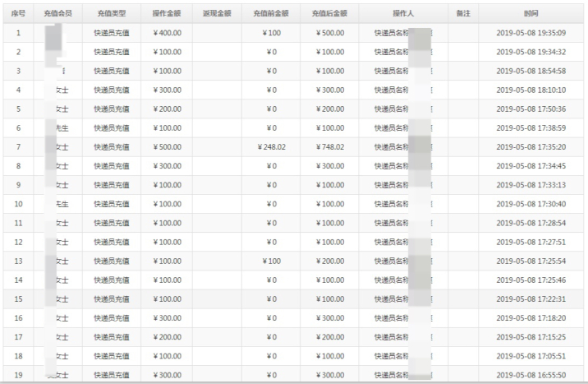Select timestamp 2019-05-08 16:55:50
Image resolution: width=588 pixels, height=384 pixels.
coord(531,374)
